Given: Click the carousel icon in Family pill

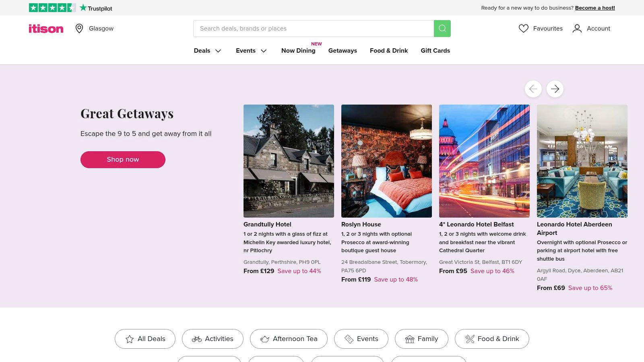Looking at the screenshot, I should 410,339.
